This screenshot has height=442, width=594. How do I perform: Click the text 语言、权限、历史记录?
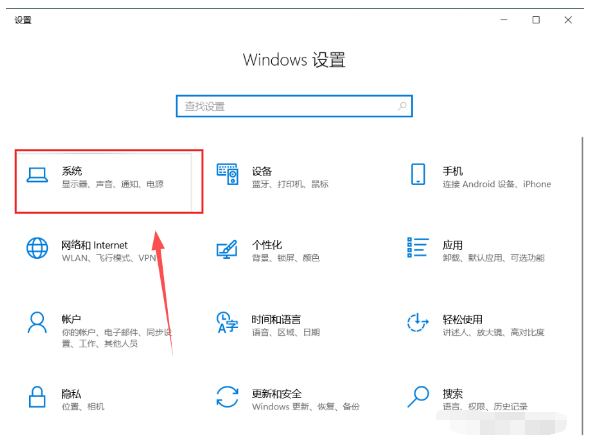[485, 406]
